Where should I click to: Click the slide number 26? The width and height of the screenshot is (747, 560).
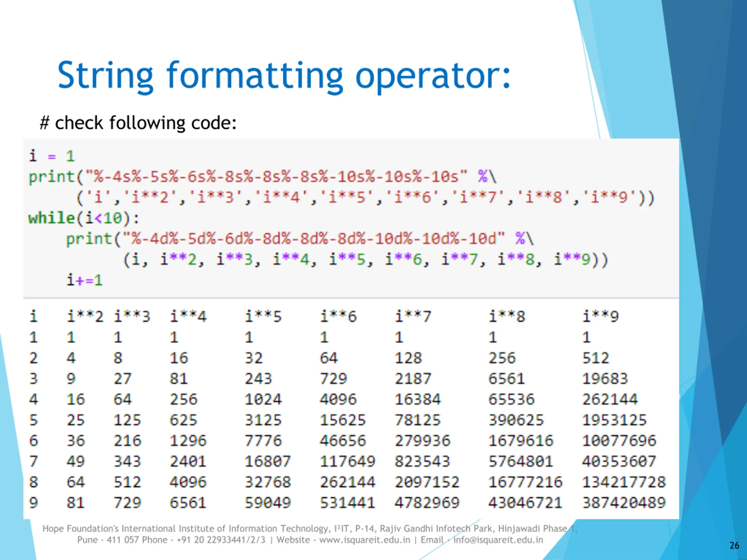[734, 545]
